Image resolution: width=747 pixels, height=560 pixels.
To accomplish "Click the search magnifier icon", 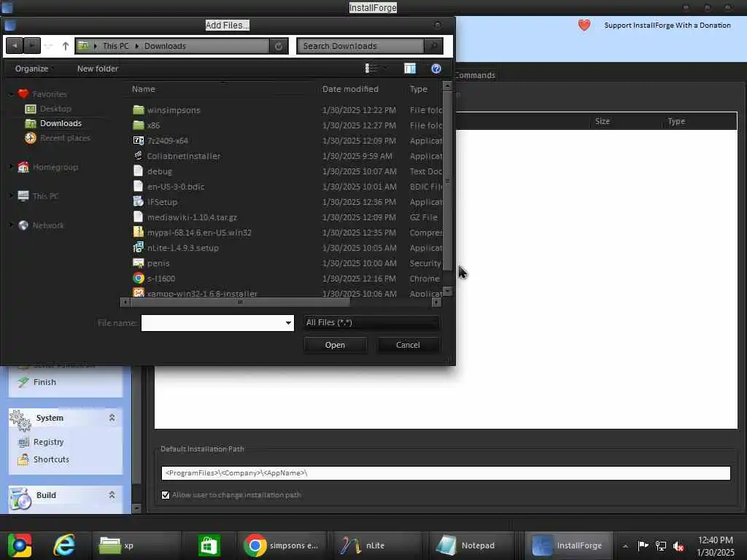I will coord(433,46).
